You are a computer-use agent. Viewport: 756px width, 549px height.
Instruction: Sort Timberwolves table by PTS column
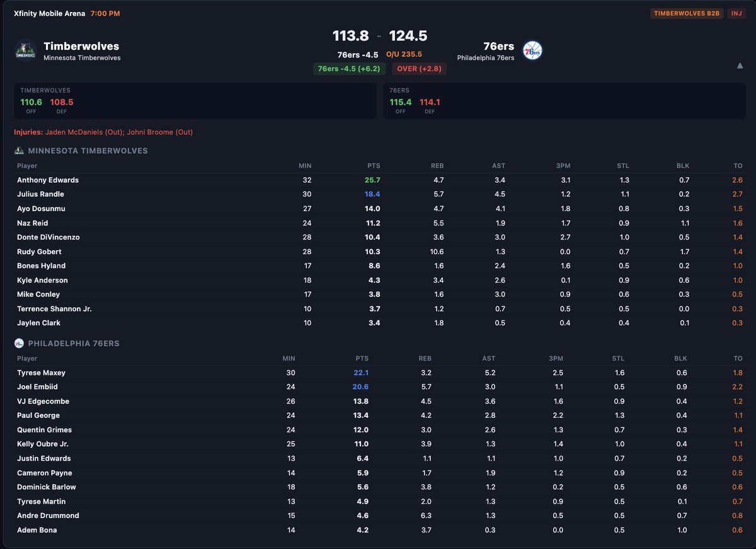click(374, 166)
